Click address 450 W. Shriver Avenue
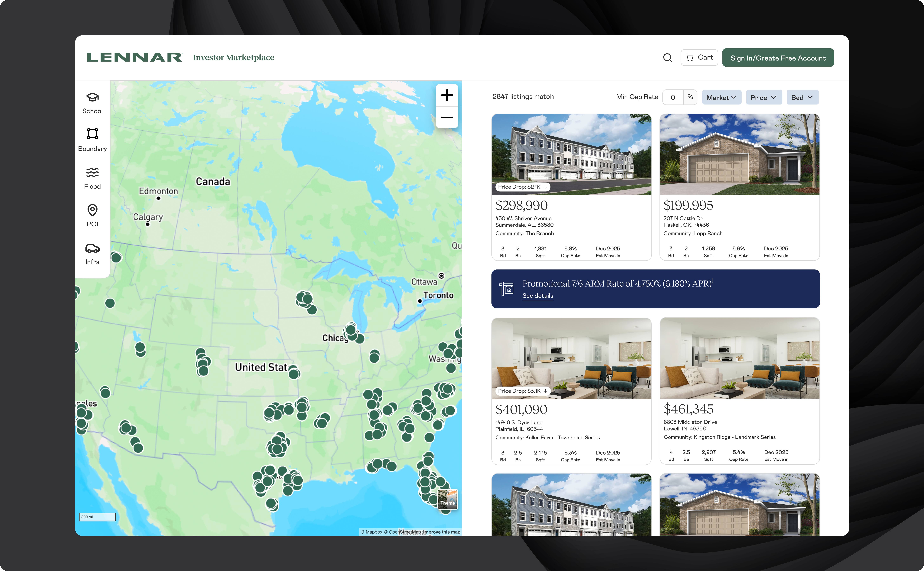Screen dimensions: 924x571 point(523,218)
